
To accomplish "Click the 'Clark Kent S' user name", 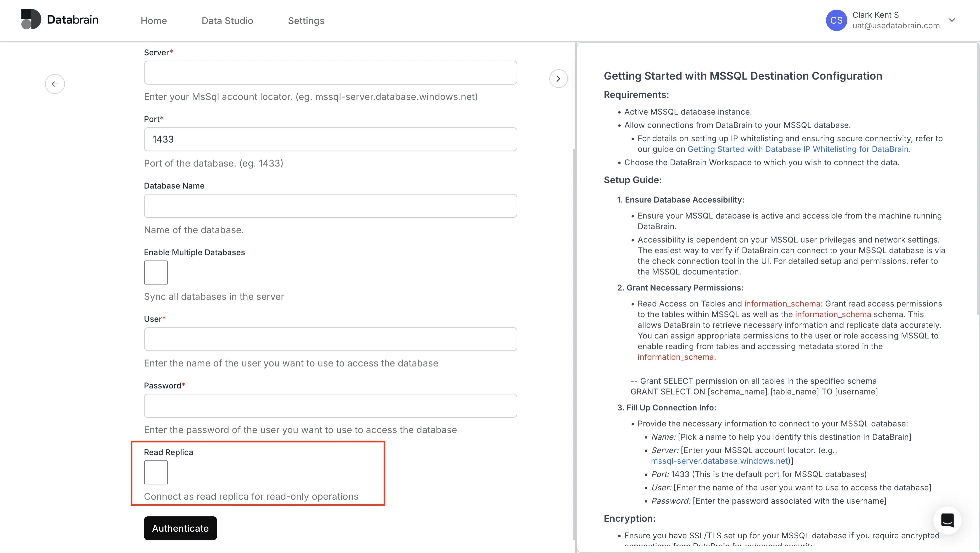I will pyautogui.click(x=875, y=15).
